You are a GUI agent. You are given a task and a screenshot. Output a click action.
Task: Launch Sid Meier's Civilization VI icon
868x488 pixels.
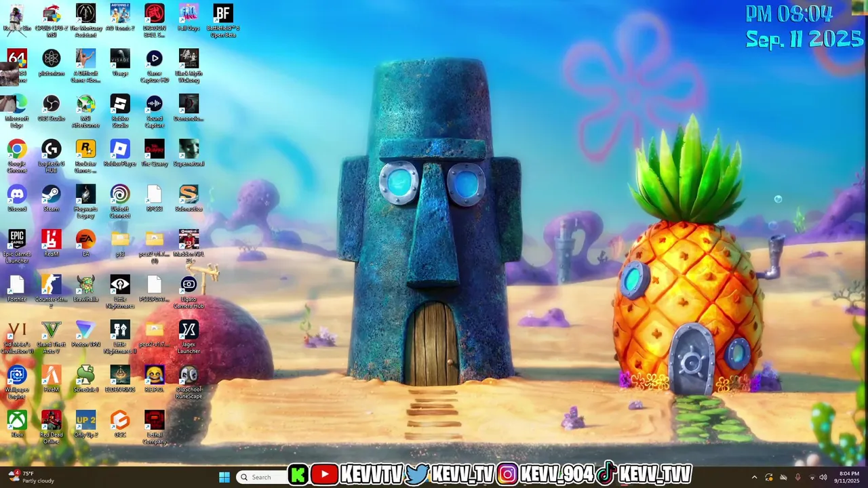tap(17, 337)
